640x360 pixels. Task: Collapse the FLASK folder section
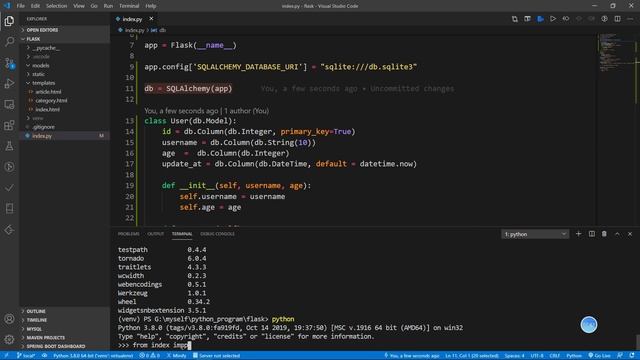tap(64, 39)
